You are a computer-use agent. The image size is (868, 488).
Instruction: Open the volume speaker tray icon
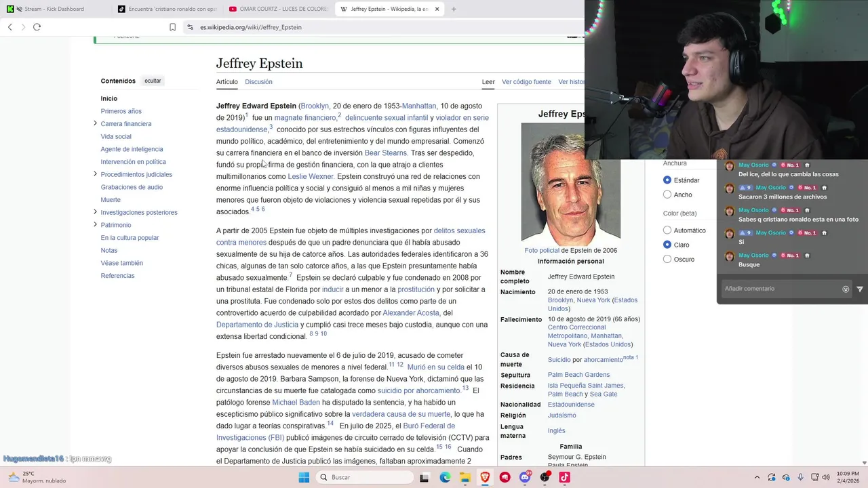pyautogui.click(x=826, y=477)
